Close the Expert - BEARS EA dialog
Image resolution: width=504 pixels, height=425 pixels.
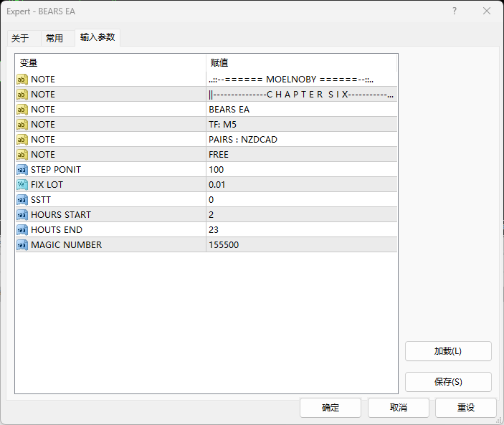coord(487,11)
